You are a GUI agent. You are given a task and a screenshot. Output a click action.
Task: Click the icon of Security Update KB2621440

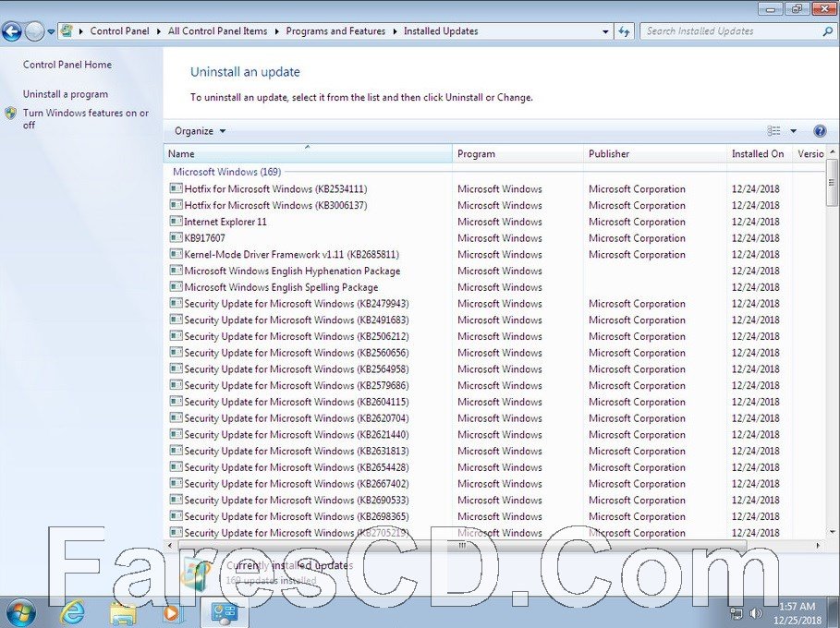[176, 434]
